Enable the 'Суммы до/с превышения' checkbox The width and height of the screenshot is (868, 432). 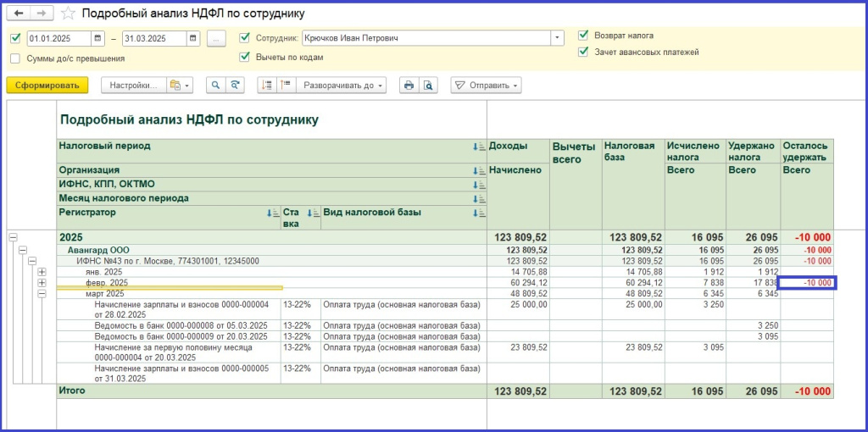point(15,58)
